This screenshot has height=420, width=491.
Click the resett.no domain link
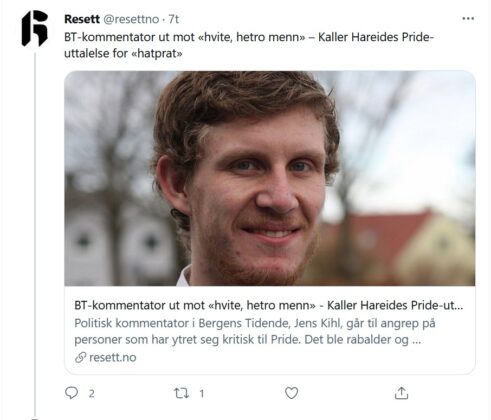pos(113,358)
